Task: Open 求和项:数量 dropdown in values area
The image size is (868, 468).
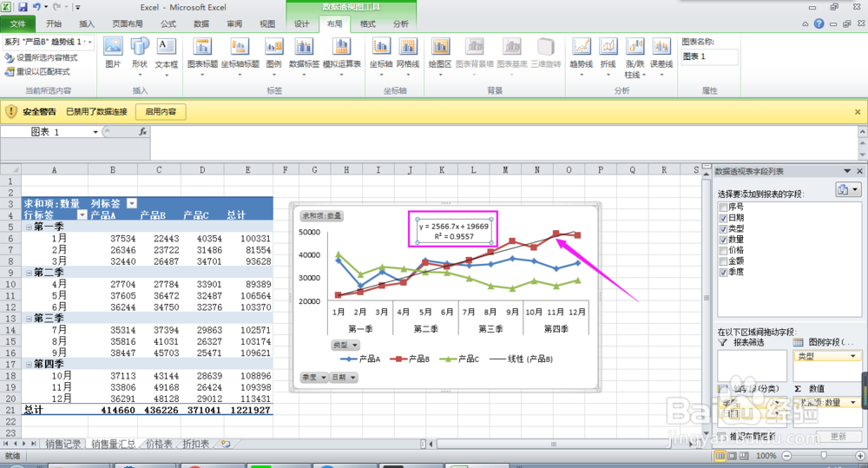Action: pyautogui.click(x=852, y=403)
